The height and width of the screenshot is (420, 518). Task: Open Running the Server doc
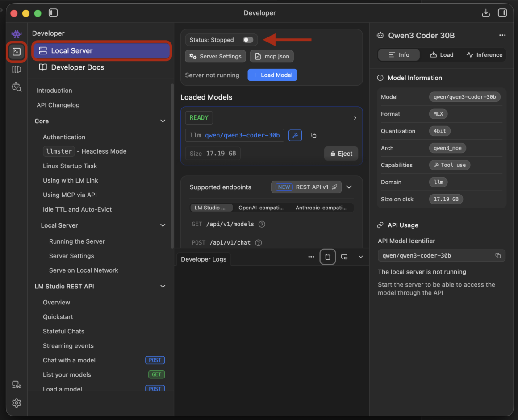(77, 241)
